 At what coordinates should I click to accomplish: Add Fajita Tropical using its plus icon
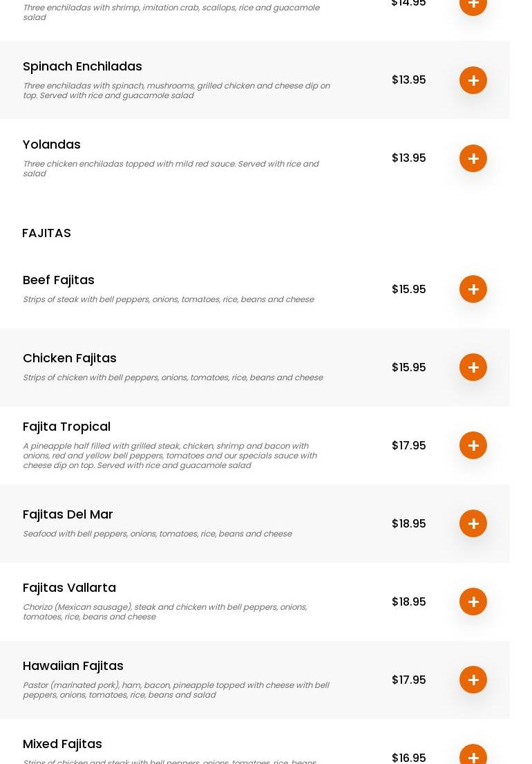click(473, 445)
